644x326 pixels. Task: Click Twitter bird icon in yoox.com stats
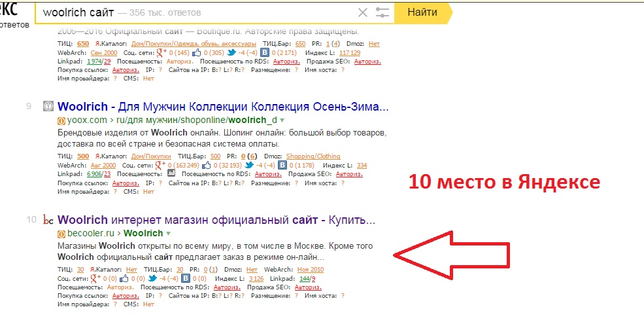click(x=249, y=165)
